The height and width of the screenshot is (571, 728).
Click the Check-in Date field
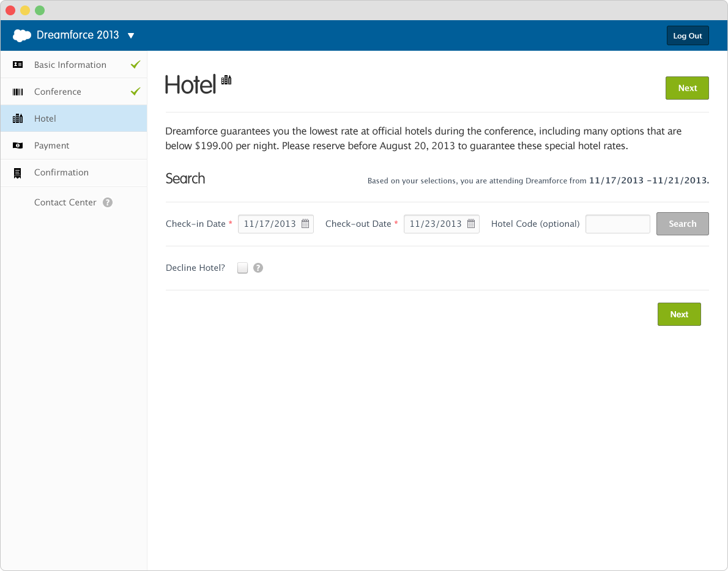[x=276, y=224]
